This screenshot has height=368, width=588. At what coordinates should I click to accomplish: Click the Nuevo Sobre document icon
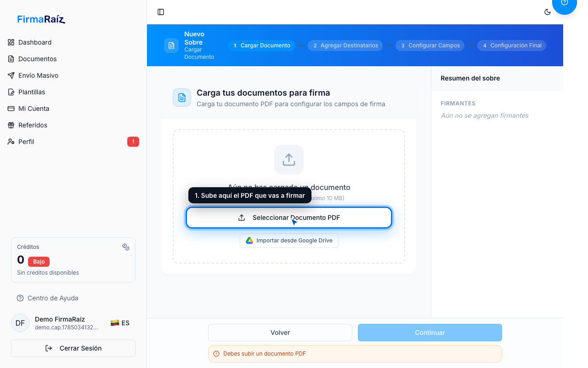click(171, 46)
